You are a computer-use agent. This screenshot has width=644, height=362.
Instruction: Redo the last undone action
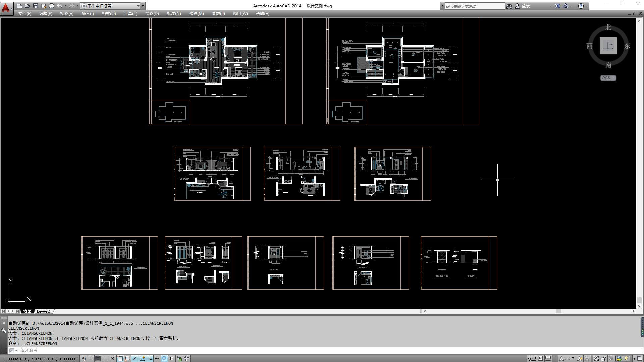click(71, 6)
